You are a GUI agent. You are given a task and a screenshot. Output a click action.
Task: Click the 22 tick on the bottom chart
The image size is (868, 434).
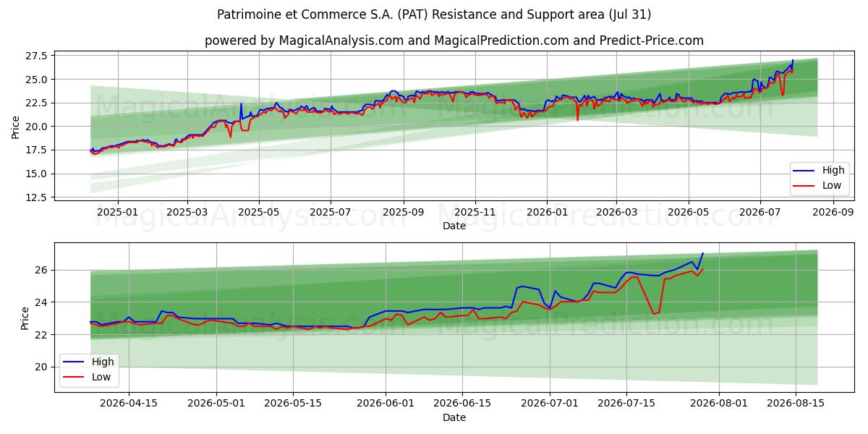tap(43, 335)
